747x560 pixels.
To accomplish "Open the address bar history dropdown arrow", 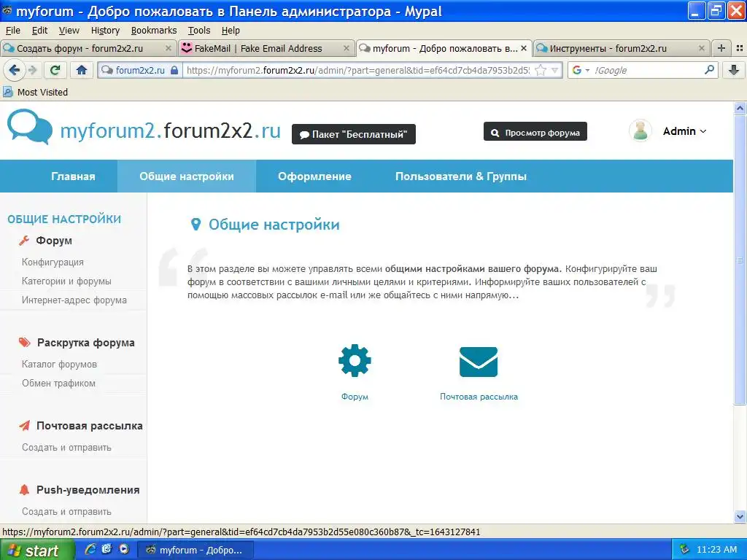I will (x=554, y=71).
